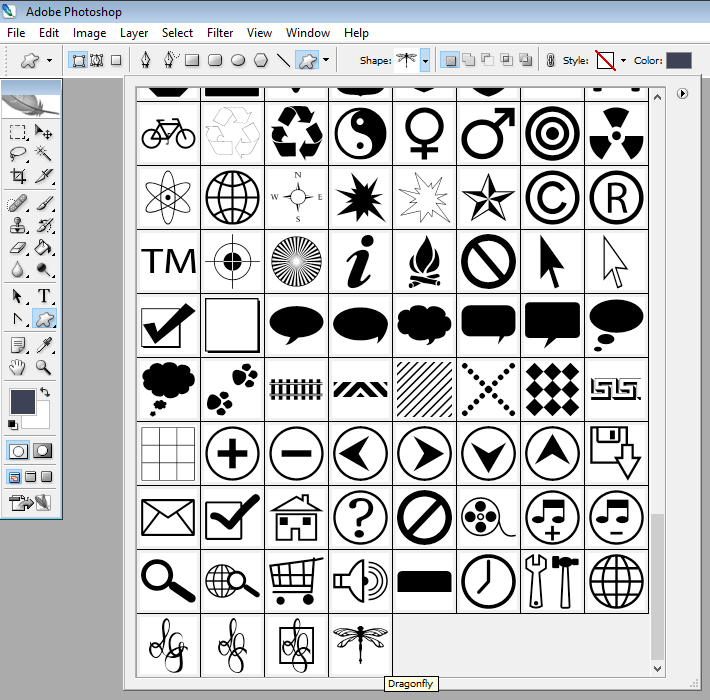Choose the Shopping Cart shape thumbnail
Image resolution: width=710 pixels, height=700 pixels.
296,581
